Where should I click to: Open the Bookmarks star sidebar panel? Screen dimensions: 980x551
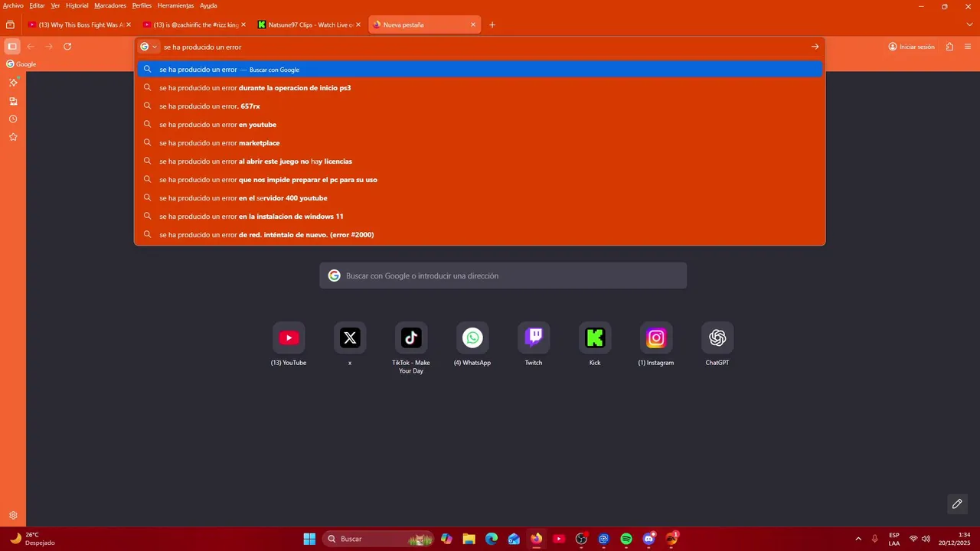click(13, 137)
